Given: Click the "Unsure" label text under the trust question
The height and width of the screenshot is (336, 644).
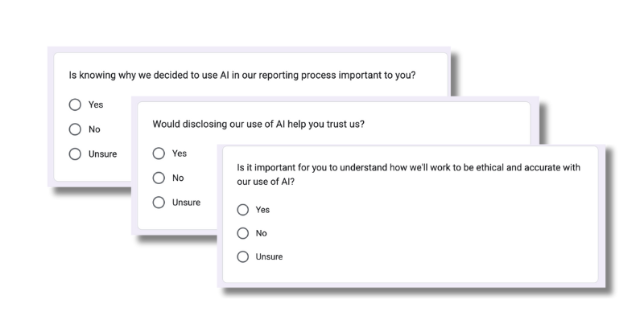Looking at the screenshot, I should point(186,202).
